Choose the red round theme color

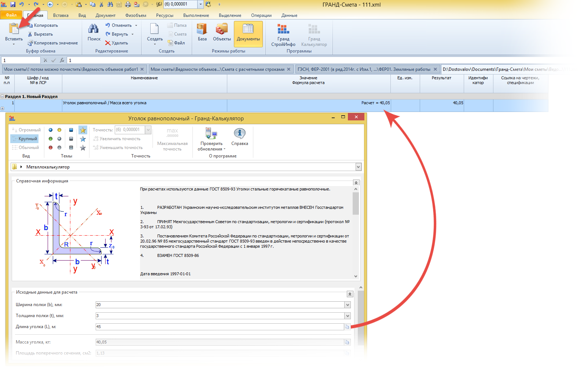point(51,148)
